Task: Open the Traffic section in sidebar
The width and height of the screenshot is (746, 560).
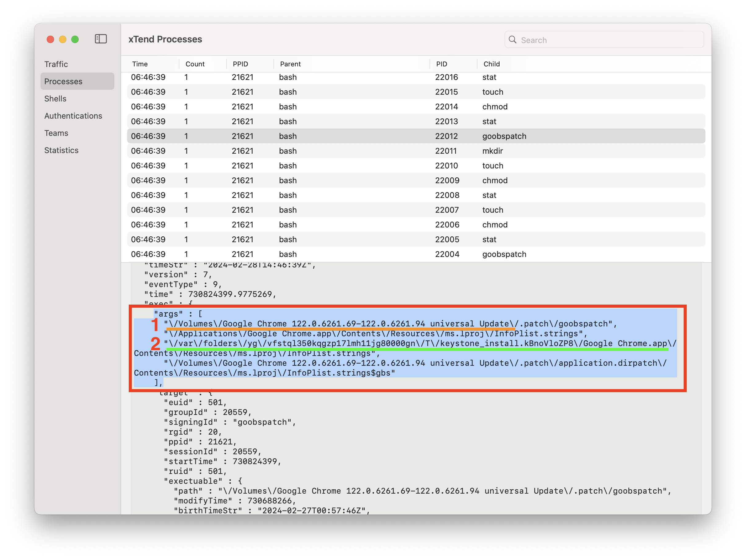Action: 56,64
